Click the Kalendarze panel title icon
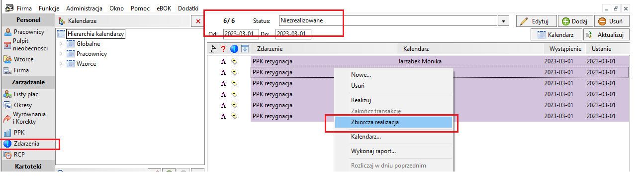Viewport: 644px width, 182px height. click(x=62, y=21)
